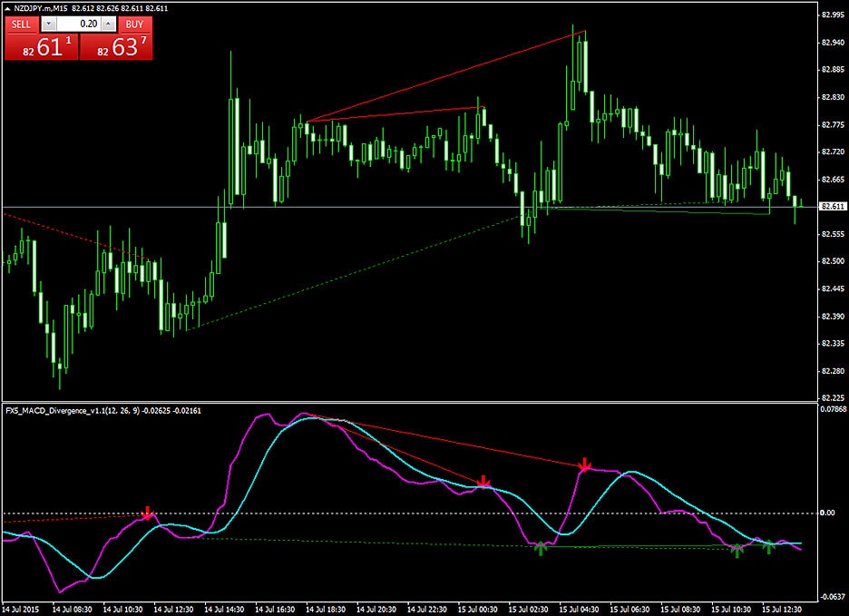Click the 82.500 price scale value
Screen dimensions: 849x616
833,261
